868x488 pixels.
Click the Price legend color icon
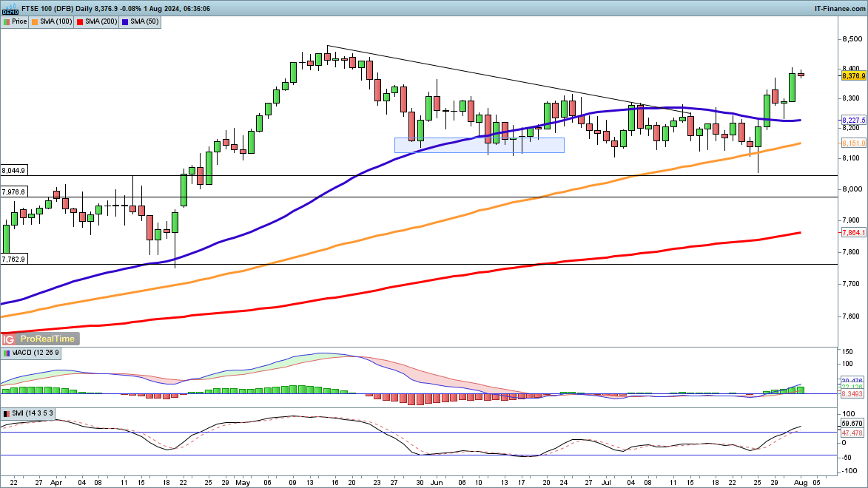tap(7, 22)
